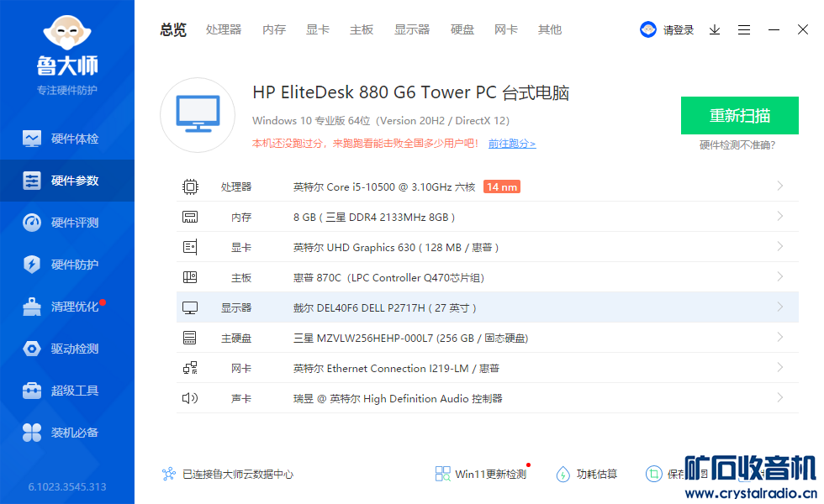Click the 功耗估算 droplet icon
Screen dimensions: 824x504
[x=563, y=474]
